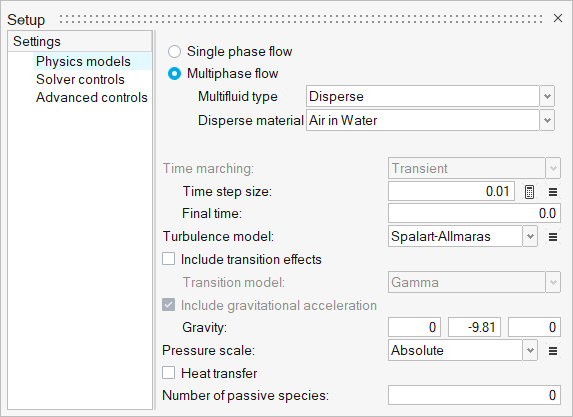The height and width of the screenshot is (417, 573).
Task: Close the Setup panel
Action: (558, 18)
